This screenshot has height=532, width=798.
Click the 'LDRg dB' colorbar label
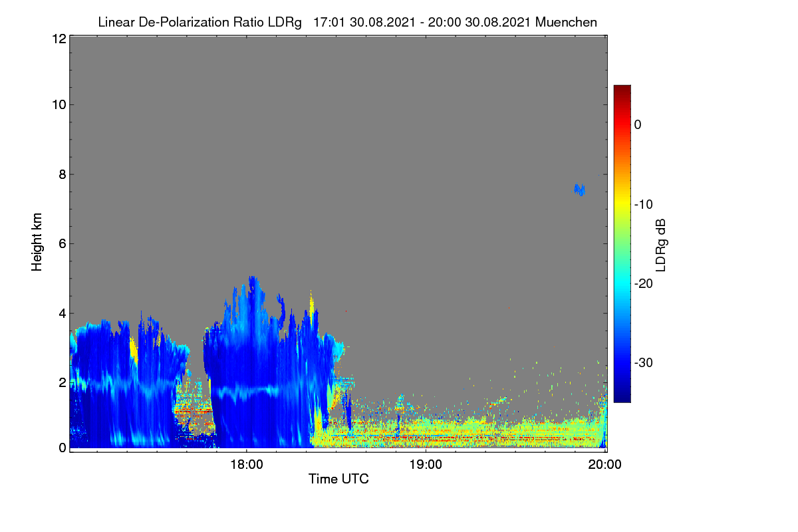pos(661,244)
